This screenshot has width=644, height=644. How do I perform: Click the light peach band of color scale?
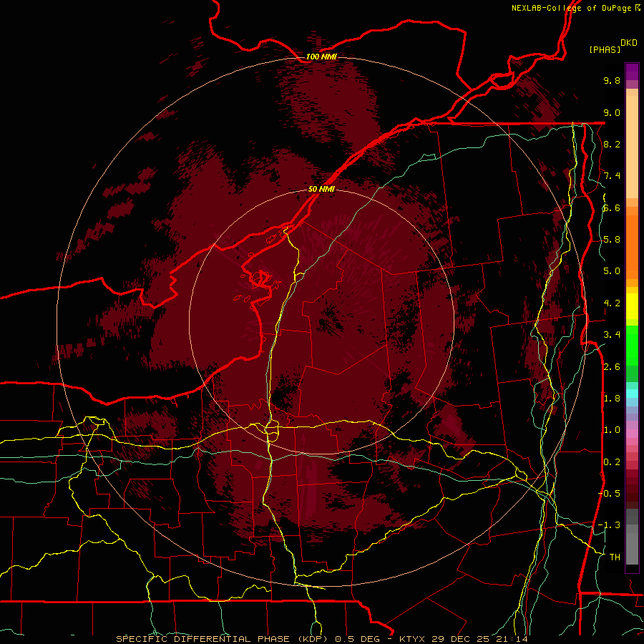coord(632,147)
